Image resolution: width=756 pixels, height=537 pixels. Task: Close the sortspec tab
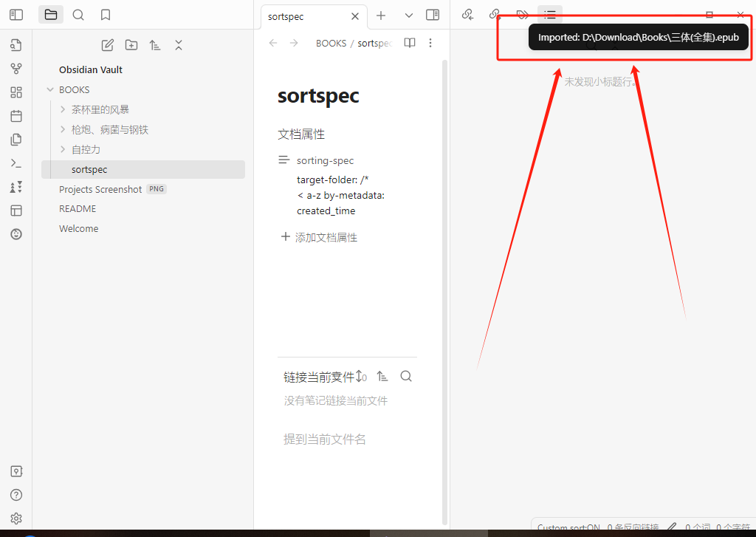(x=355, y=16)
